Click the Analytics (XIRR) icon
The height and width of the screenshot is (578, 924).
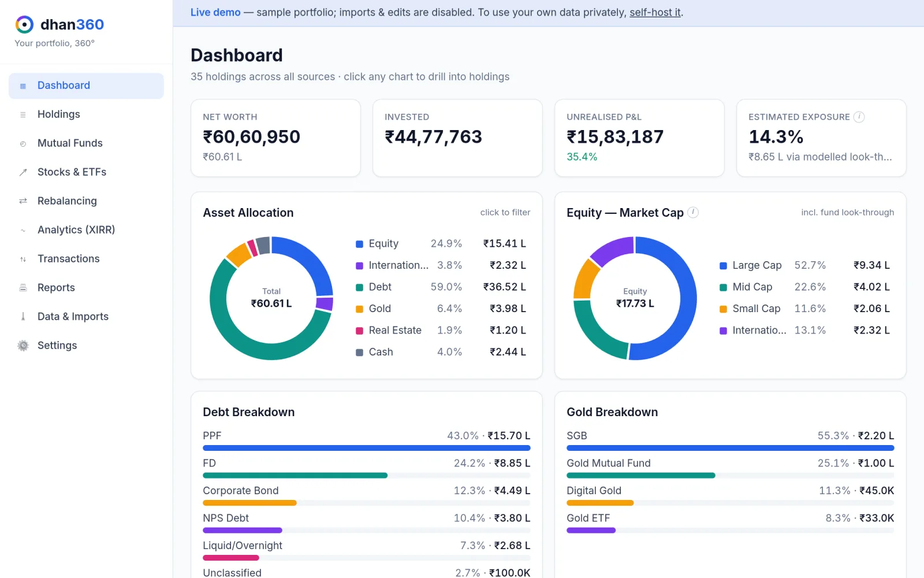point(23,230)
